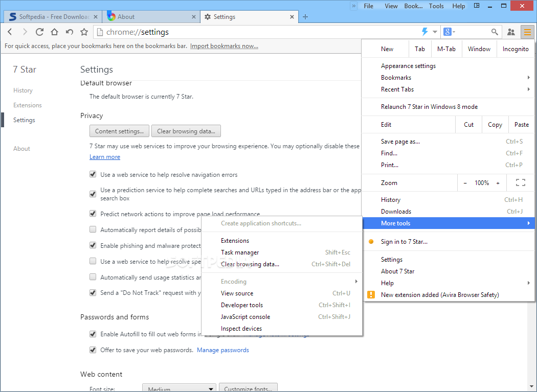
Task: Decrease zoom with the minus button
Action: pos(465,183)
